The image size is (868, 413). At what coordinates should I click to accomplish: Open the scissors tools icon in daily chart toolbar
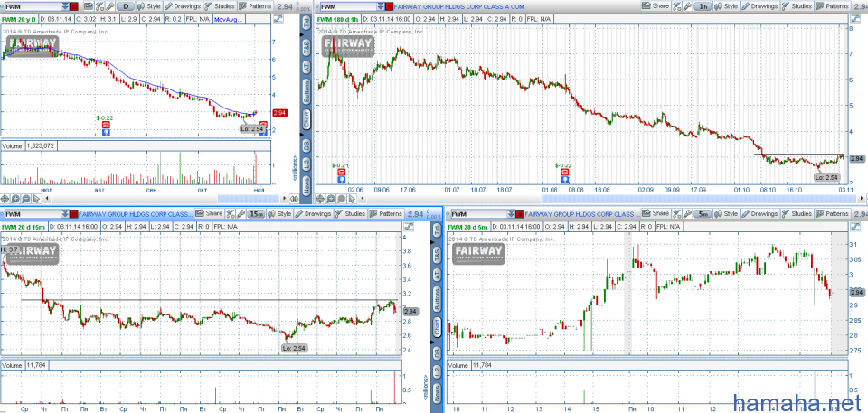pos(99,6)
